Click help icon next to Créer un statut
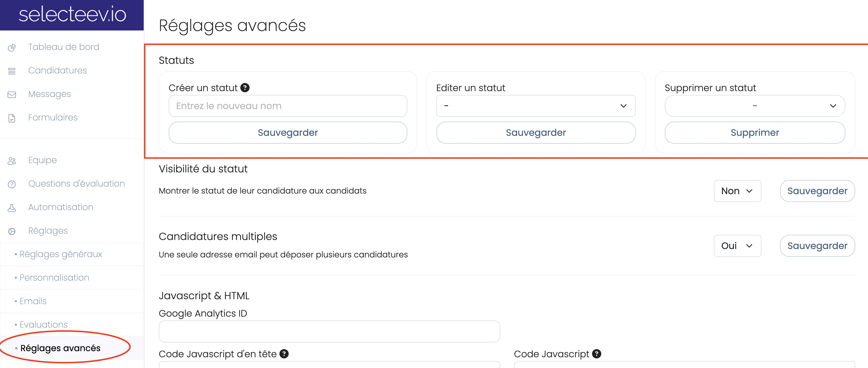Viewport: 868px width, 368px height. click(x=245, y=88)
